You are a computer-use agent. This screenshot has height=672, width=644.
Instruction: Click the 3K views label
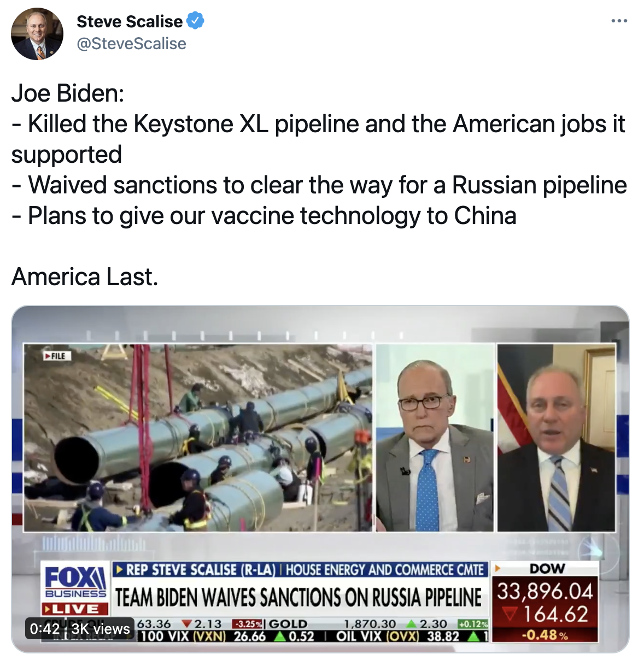[101, 629]
